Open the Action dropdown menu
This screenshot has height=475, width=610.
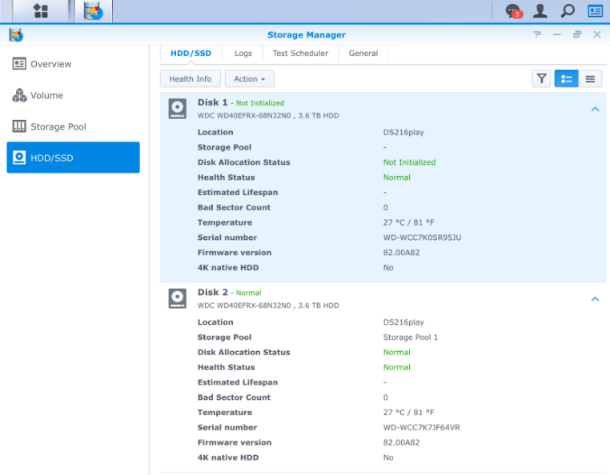click(249, 78)
